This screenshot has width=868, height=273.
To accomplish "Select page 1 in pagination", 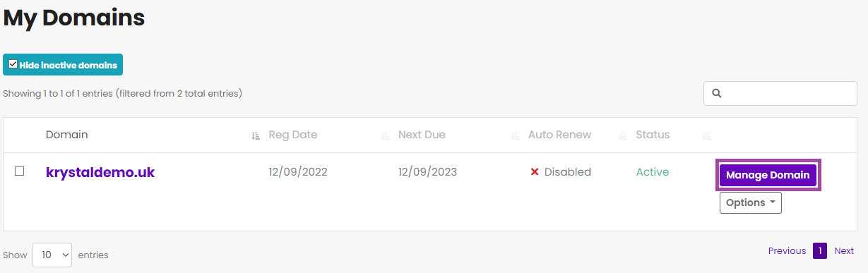I will pos(820,251).
